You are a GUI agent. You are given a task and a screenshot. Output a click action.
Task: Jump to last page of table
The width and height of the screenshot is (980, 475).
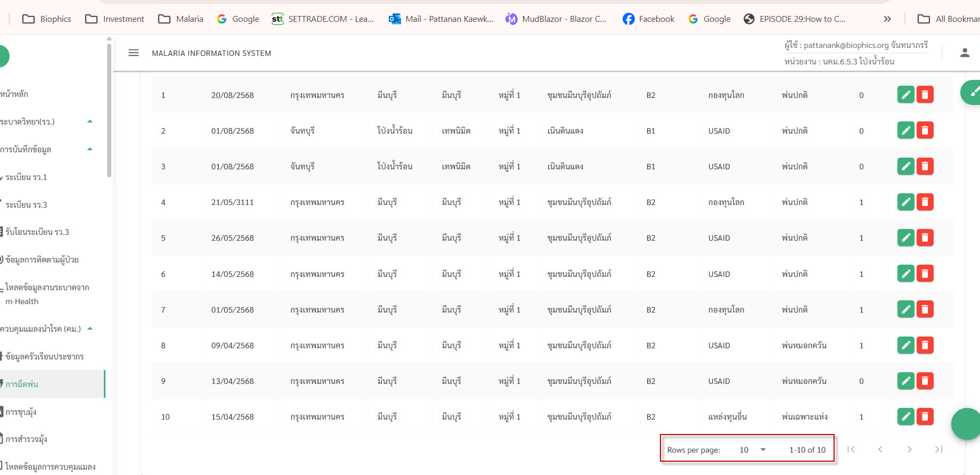(x=938, y=449)
